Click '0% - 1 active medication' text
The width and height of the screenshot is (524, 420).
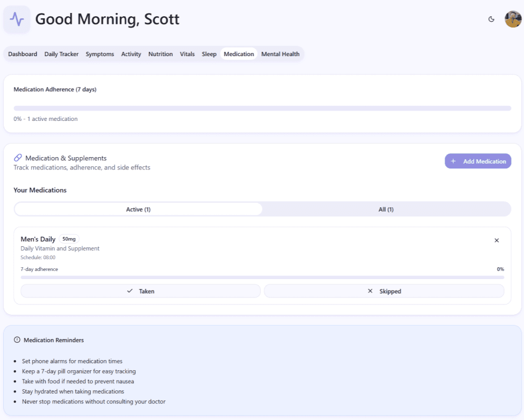(x=45, y=119)
